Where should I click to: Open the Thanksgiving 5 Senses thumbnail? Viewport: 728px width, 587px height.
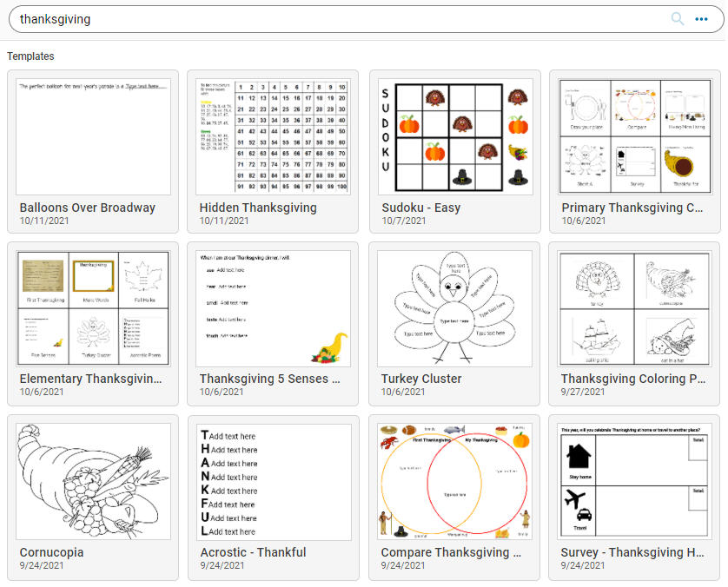click(273, 308)
